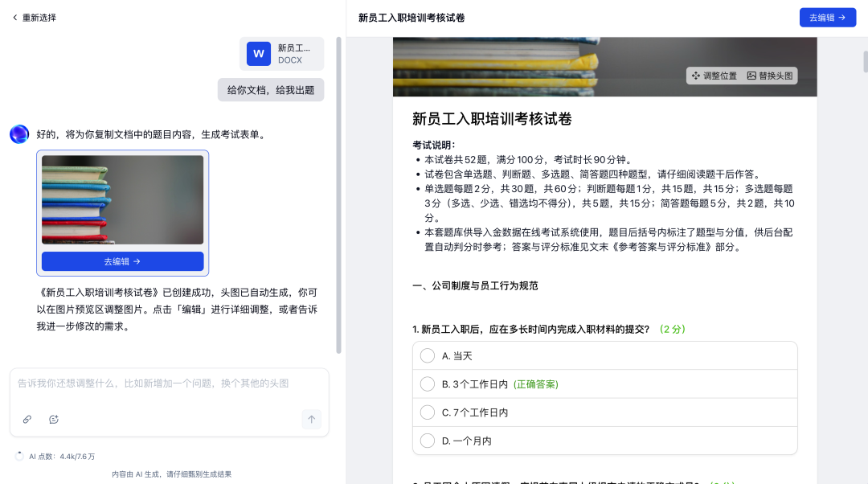The height and width of the screenshot is (484, 868).
Task: Click the 替换头图 button
Action: (x=770, y=76)
